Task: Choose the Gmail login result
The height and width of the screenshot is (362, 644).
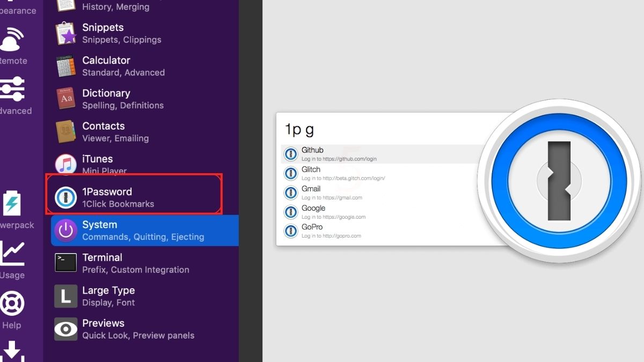Action: click(x=381, y=193)
